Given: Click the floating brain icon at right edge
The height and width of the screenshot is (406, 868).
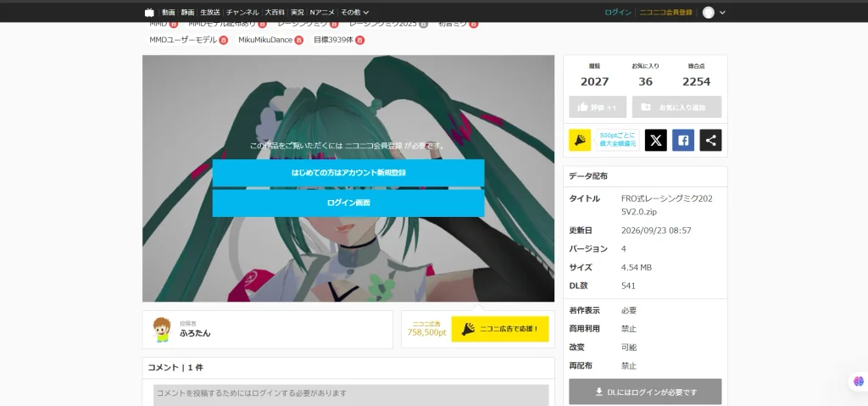Looking at the screenshot, I should (x=859, y=381).
